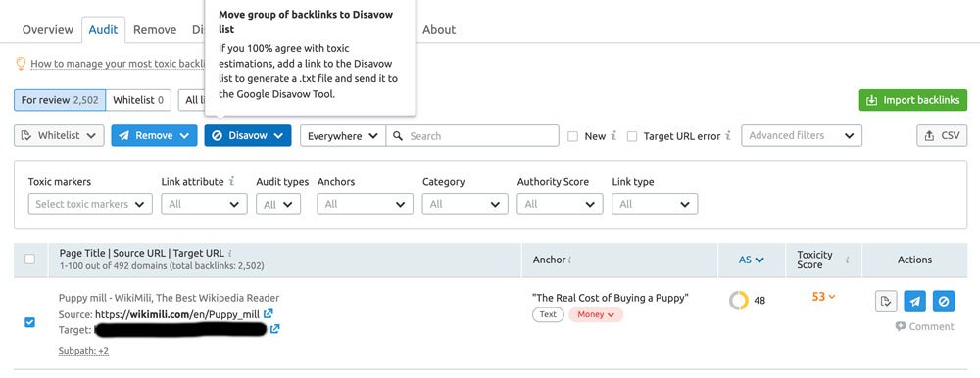Open the Link type All dropdown
Screen dimensions: 980x378
pyautogui.click(x=655, y=204)
